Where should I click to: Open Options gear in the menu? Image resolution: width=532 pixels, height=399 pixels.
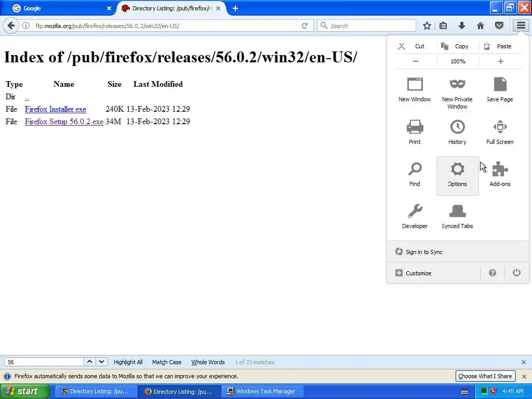457,176
